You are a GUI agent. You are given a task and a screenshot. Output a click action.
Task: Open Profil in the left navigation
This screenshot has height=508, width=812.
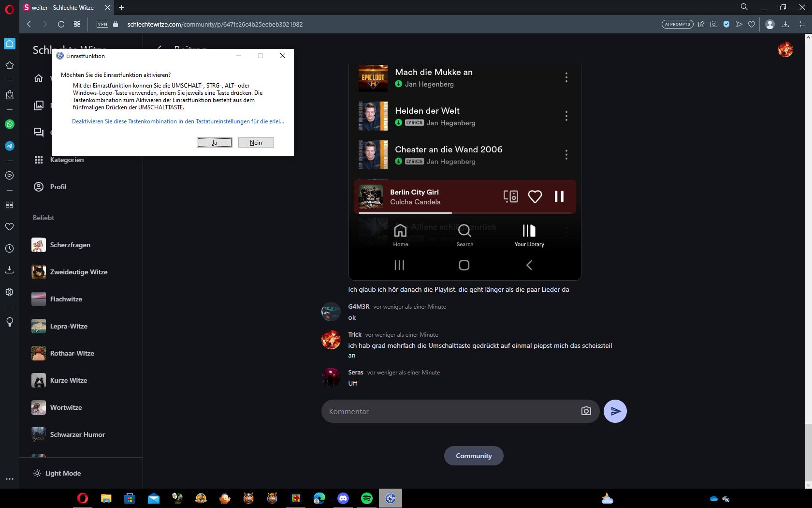pos(58,187)
